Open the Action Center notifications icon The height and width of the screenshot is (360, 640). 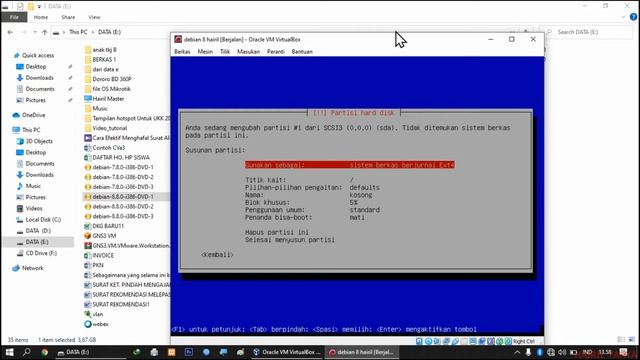[623, 352]
